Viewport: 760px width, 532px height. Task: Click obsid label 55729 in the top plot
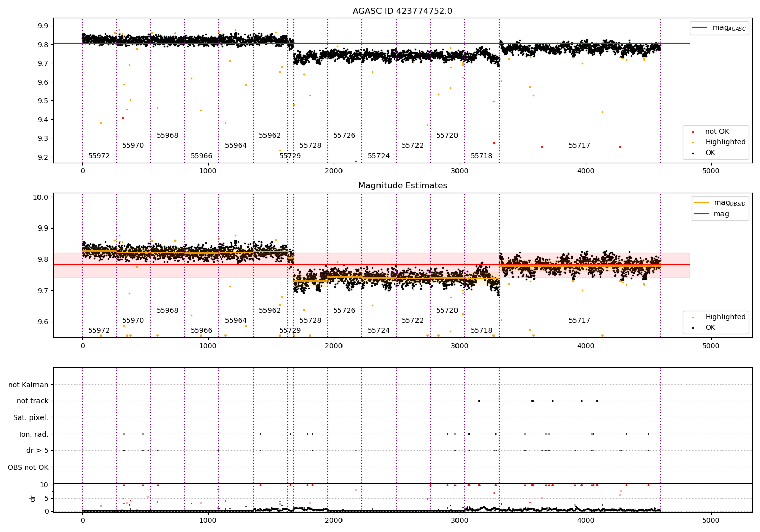290,156
